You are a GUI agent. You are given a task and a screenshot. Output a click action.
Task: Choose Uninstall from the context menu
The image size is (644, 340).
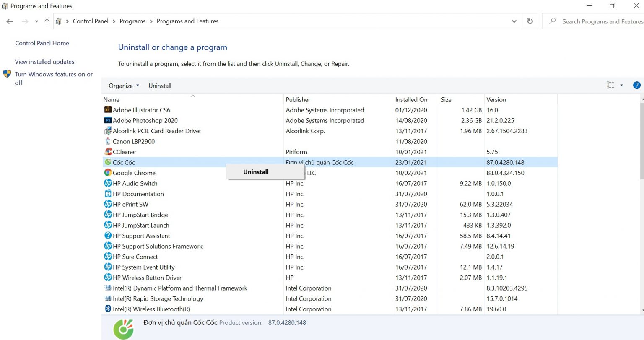coord(256,172)
